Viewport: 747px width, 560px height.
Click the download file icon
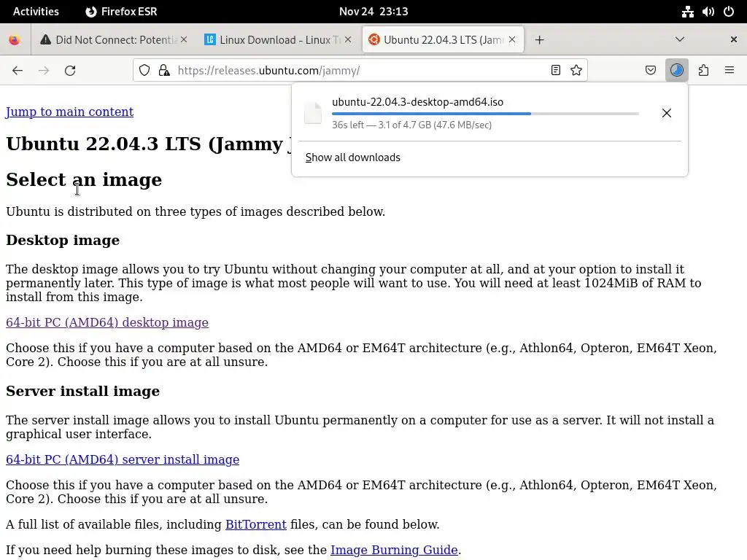[x=313, y=113]
